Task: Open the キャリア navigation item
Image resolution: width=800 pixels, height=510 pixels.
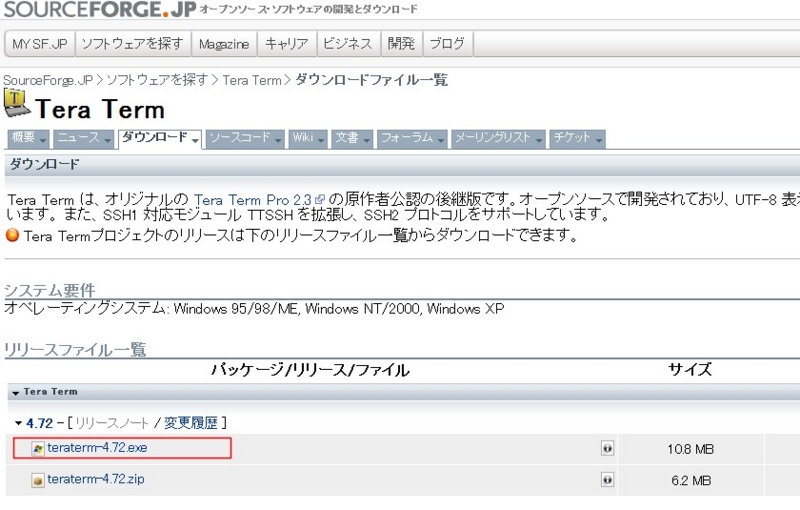Action: pos(287,44)
